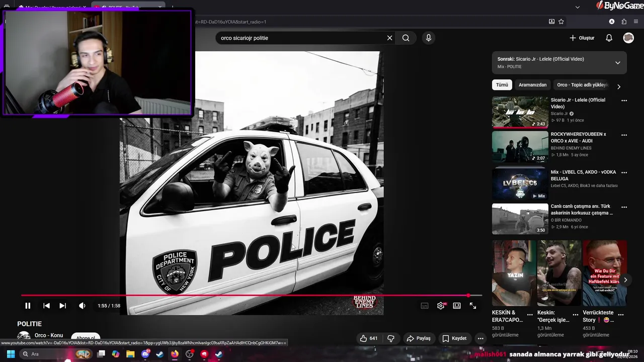Like the video with 641 likes
The image size is (644, 362).
pyautogui.click(x=369, y=338)
